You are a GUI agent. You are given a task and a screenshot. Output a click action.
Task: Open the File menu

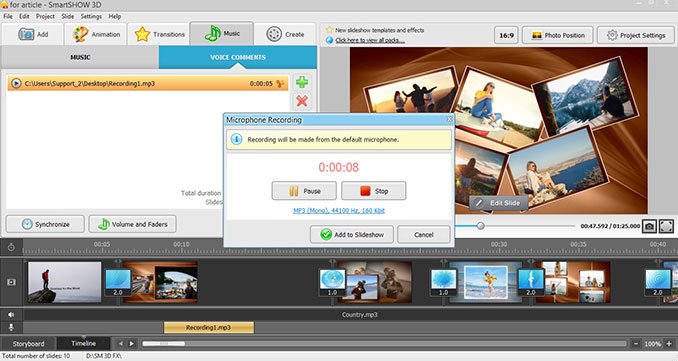(8, 16)
